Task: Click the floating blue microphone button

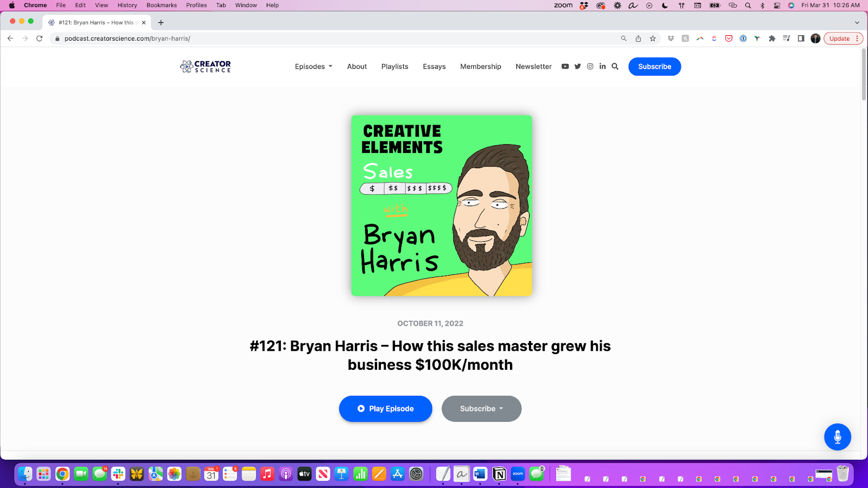Action: (x=838, y=436)
